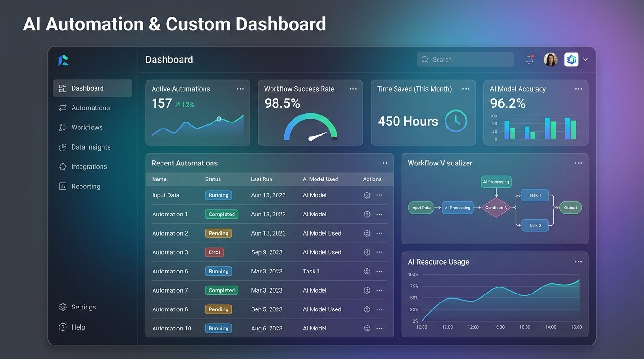Screen dimensions: 644x359
Task: Click the 96.2% accuracy value
Action: tap(508, 103)
